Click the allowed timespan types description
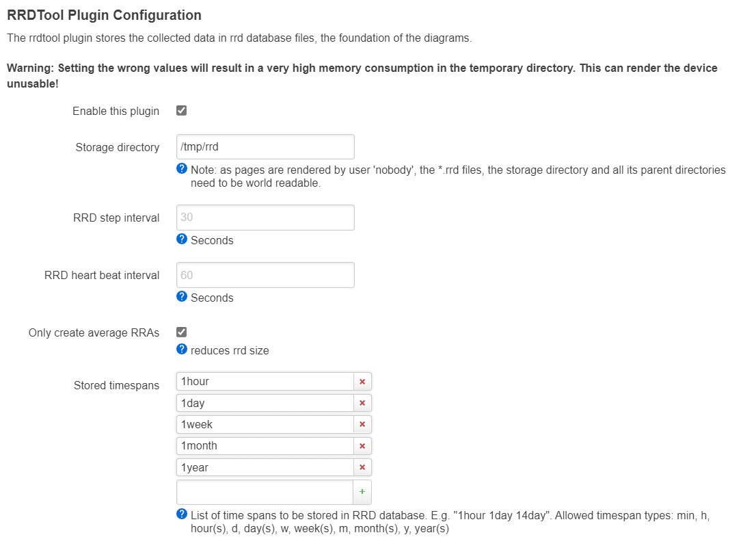756x550 pixels. click(450, 522)
